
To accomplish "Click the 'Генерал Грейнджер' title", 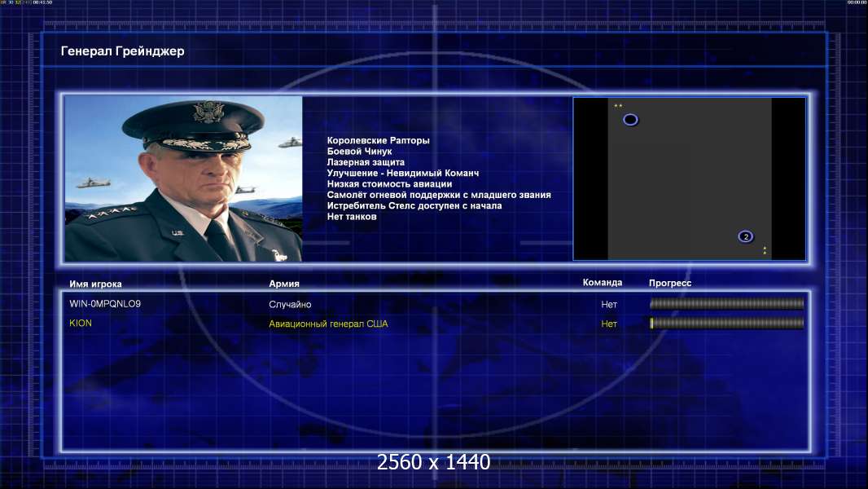I will (122, 51).
